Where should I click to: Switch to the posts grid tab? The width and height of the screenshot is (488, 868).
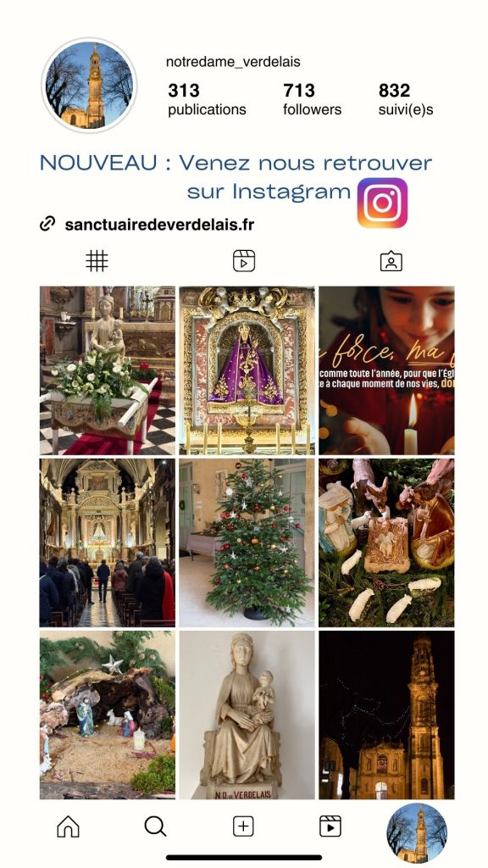click(x=97, y=261)
